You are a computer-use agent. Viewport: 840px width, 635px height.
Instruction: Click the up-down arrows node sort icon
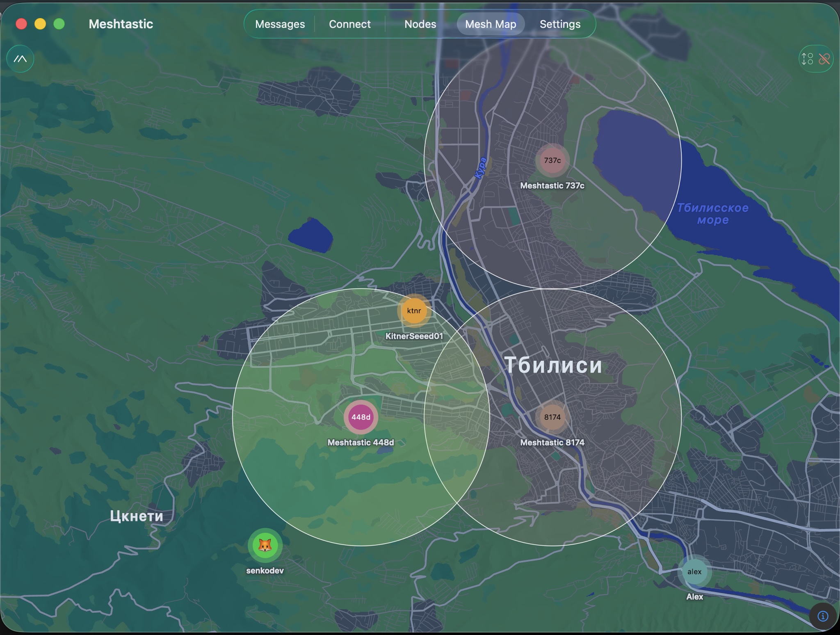click(x=807, y=59)
